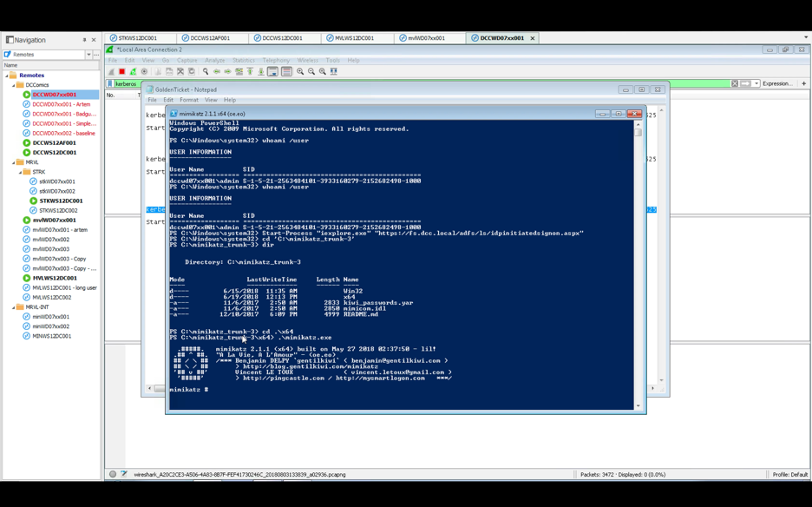812x507 pixels.
Task: Pin the Navigation panel
Action: click(84, 40)
